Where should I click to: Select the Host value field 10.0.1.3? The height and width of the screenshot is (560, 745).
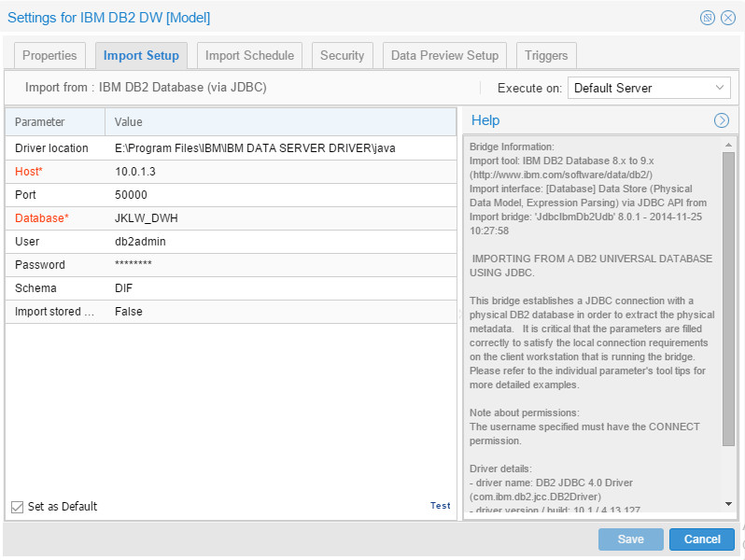[280, 172]
